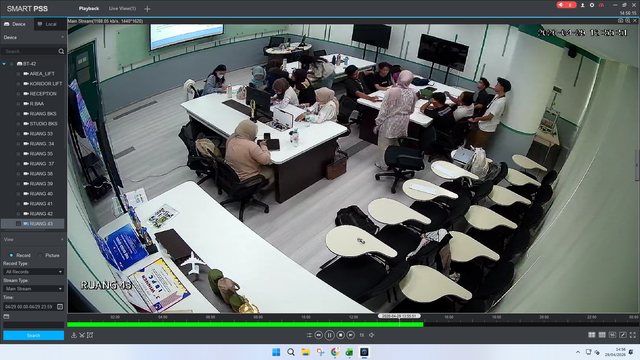Click the volume speaker icon

tap(371, 335)
